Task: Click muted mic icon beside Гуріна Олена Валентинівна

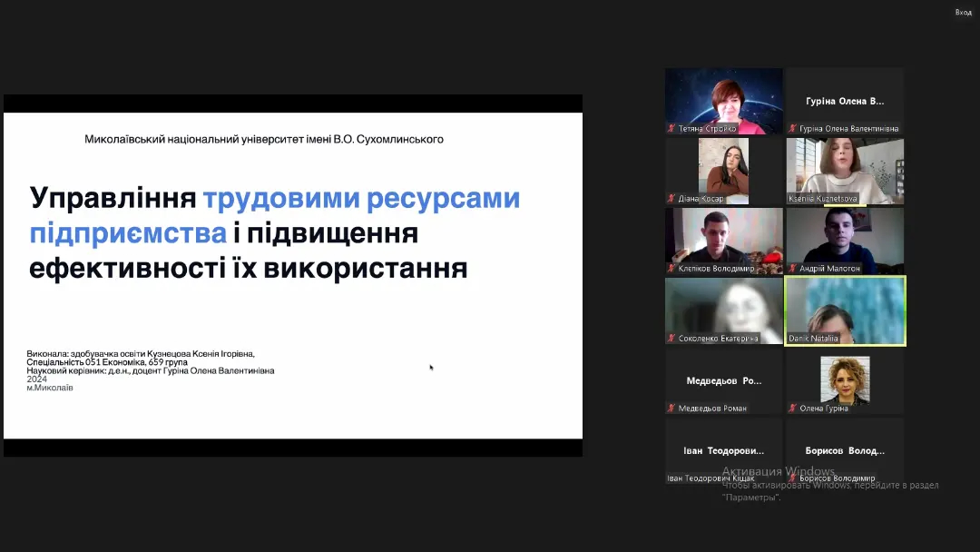Action: point(793,129)
